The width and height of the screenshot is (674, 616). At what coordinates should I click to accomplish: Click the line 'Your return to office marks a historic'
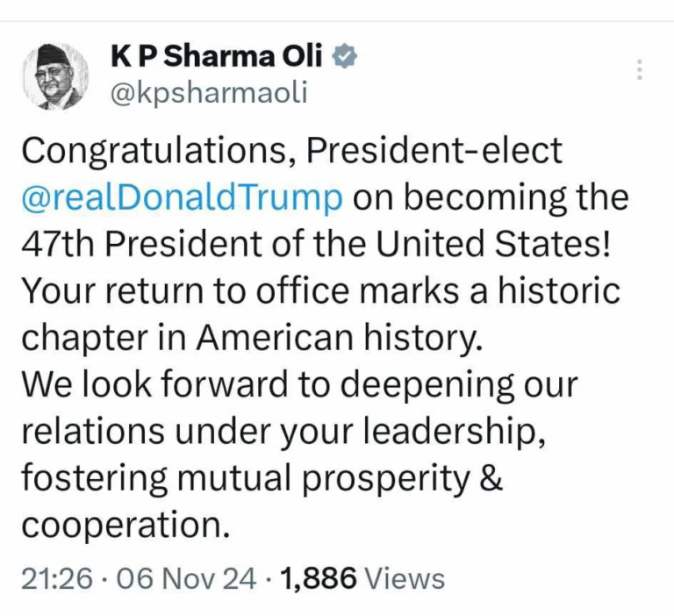tap(319, 290)
